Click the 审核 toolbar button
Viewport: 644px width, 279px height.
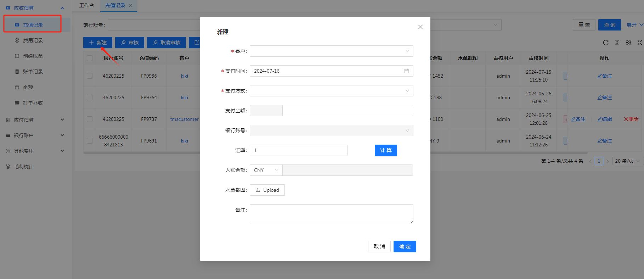pyautogui.click(x=130, y=43)
